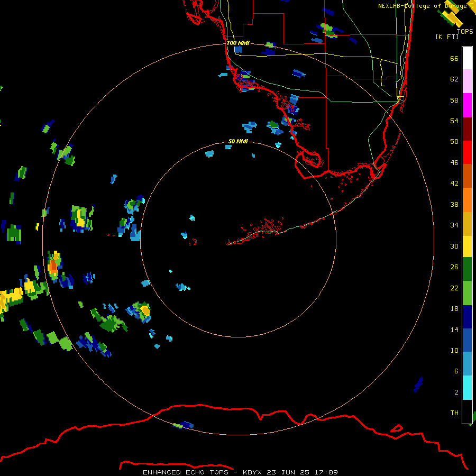Click the dark green legend swatch

[467, 269]
